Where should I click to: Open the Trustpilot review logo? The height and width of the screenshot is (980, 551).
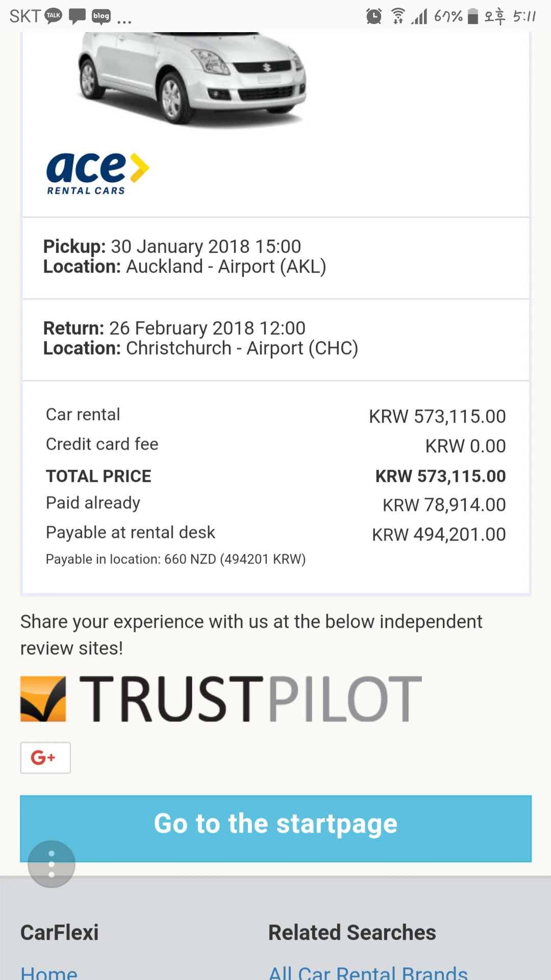[x=221, y=699]
